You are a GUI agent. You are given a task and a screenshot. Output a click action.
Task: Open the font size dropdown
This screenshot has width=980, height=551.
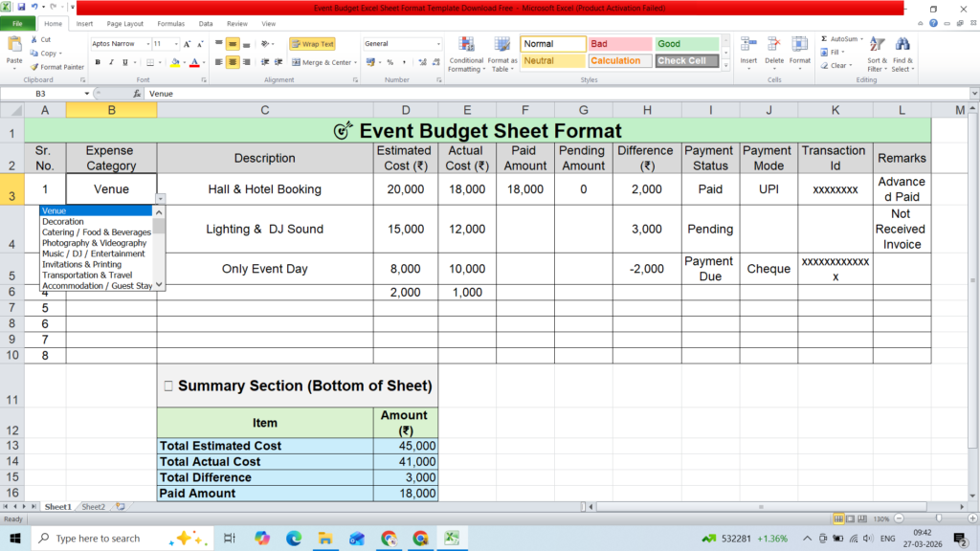176,44
